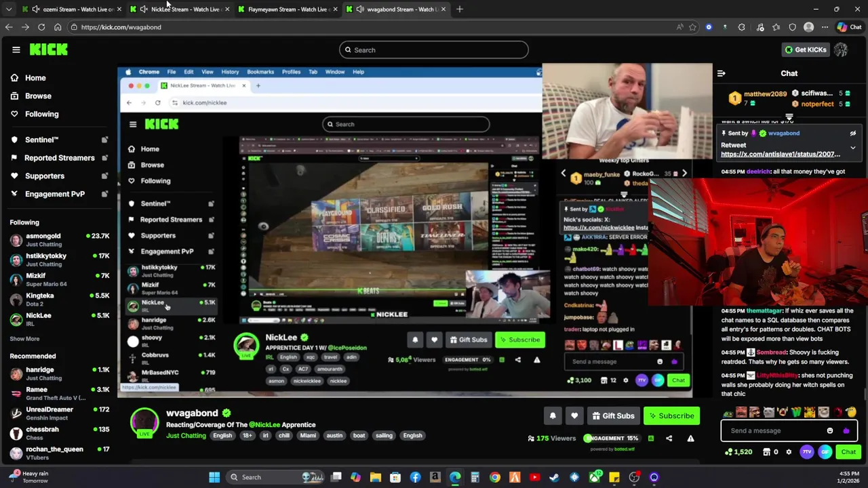Open the Windows Start menu
Screen dimensions: 868x488
[x=214, y=477]
